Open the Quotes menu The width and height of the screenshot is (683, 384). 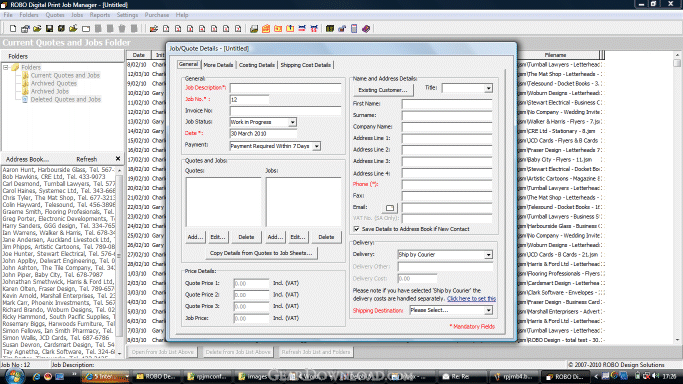pyautogui.click(x=55, y=15)
